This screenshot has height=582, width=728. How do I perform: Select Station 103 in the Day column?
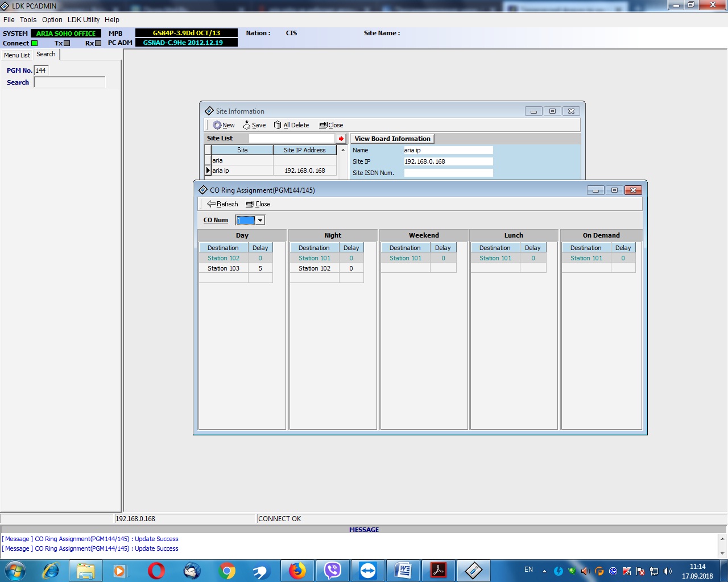[224, 268]
